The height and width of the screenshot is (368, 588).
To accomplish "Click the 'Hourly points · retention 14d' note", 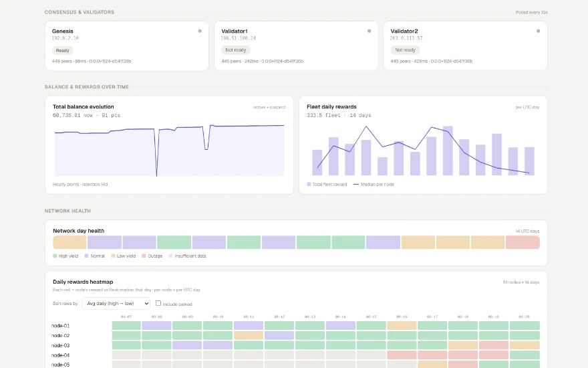I will (x=80, y=185).
